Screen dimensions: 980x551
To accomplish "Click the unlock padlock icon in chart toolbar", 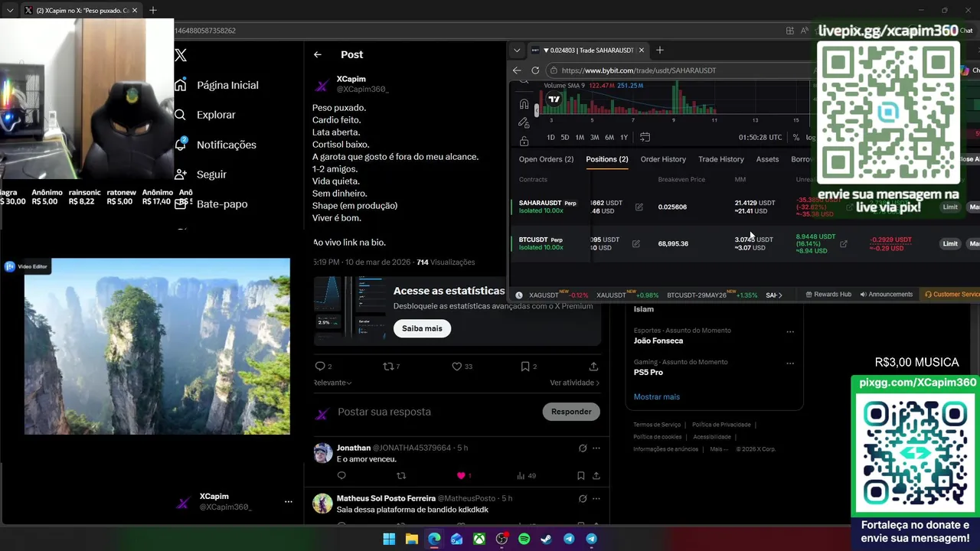I will click(x=524, y=141).
